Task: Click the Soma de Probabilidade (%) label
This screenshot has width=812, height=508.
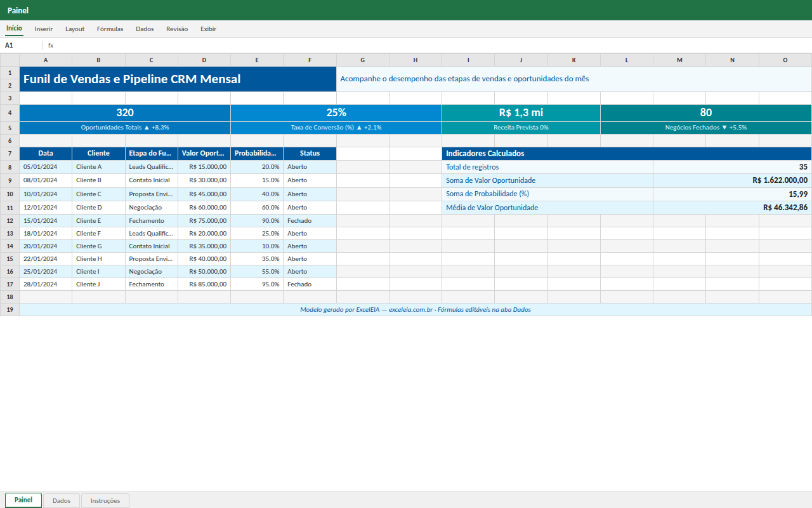Action: (547, 194)
